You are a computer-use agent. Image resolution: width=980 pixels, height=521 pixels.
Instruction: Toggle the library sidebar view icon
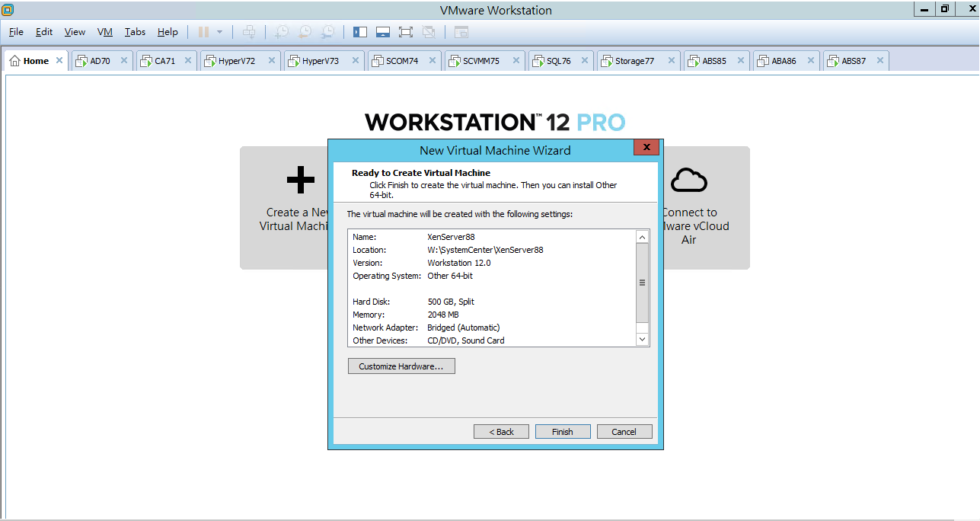pos(360,32)
